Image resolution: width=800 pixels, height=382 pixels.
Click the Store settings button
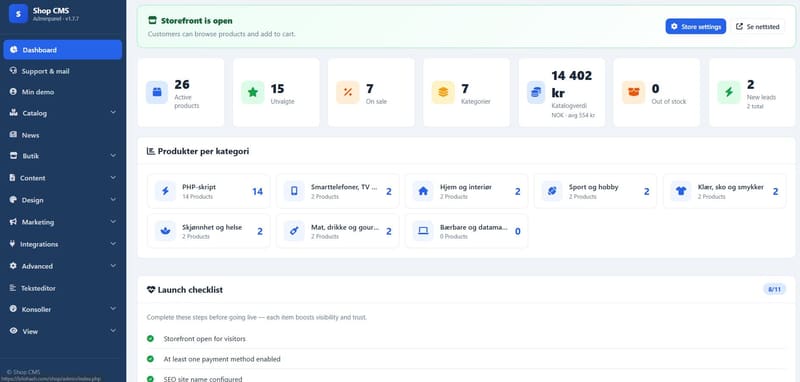coord(695,27)
